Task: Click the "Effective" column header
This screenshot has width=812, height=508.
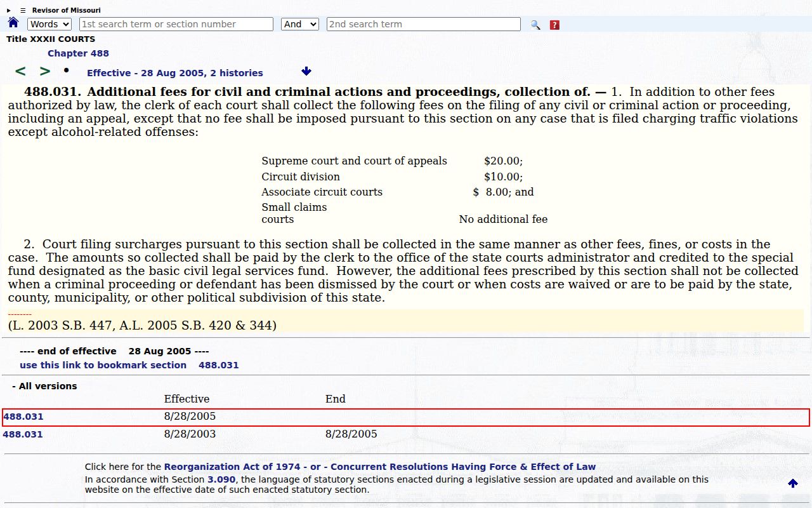Action: click(x=187, y=399)
